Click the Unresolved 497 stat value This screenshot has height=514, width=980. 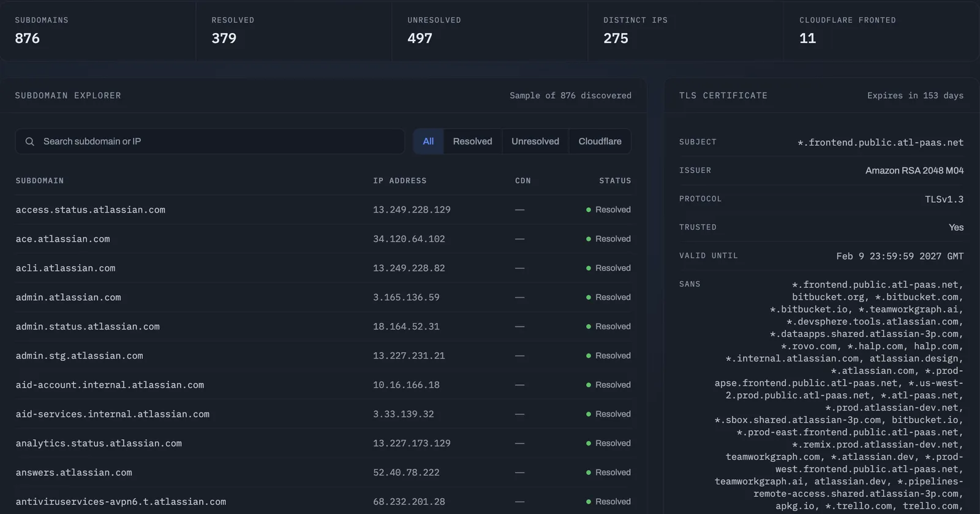tap(420, 39)
